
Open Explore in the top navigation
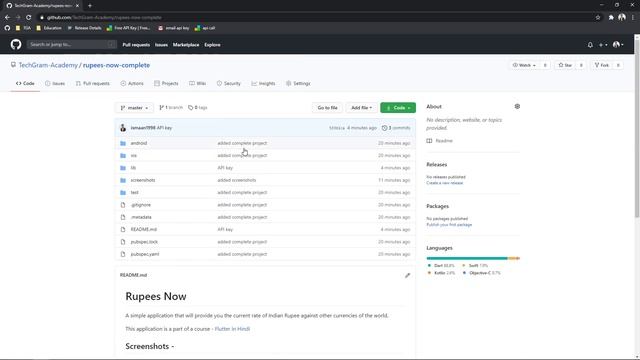click(212, 45)
